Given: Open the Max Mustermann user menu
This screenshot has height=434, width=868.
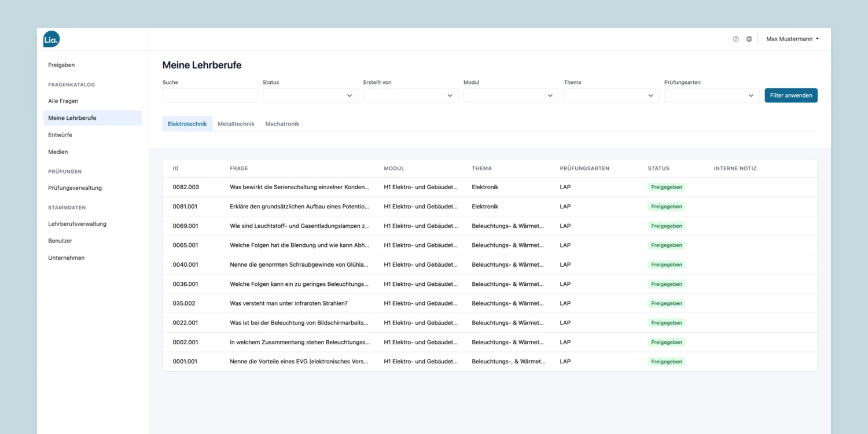Looking at the screenshot, I should point(792,39).
